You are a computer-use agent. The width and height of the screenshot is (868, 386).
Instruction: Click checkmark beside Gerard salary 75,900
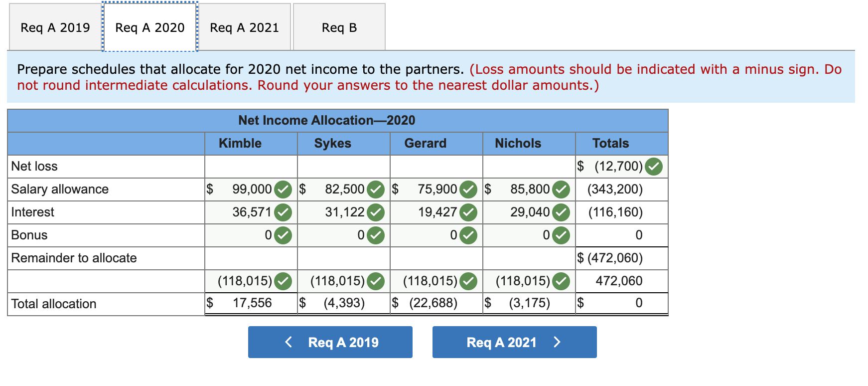[x=468, y=190]
